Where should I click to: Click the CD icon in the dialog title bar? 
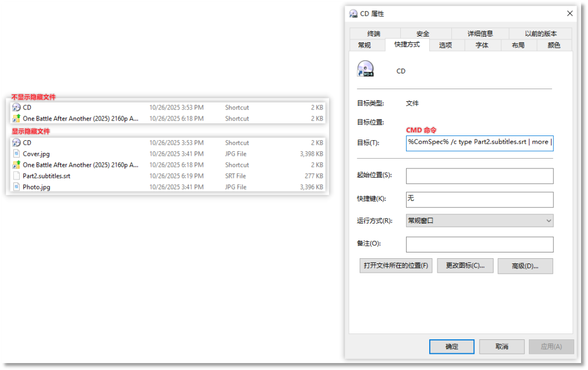pyautogui.click(x=352, y=13)
